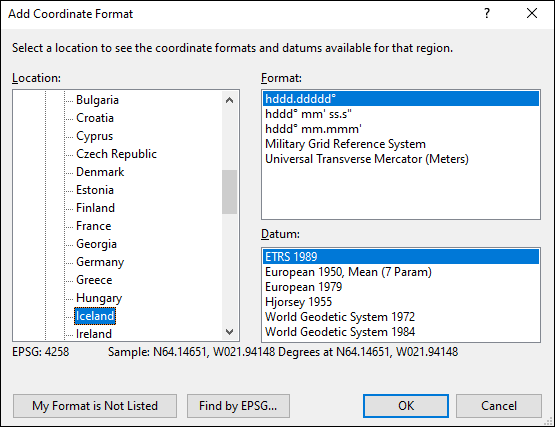Select the European 1979 datum
The height and width of the screenshot is (427, 555).
[401, 287]
